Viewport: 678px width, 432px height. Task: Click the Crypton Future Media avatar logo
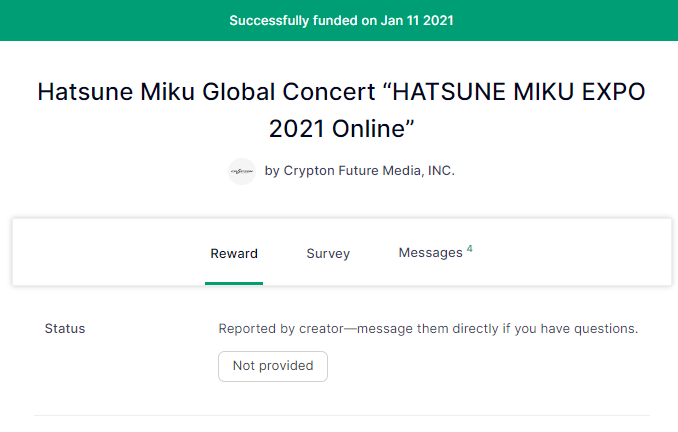tap(242, 171)
